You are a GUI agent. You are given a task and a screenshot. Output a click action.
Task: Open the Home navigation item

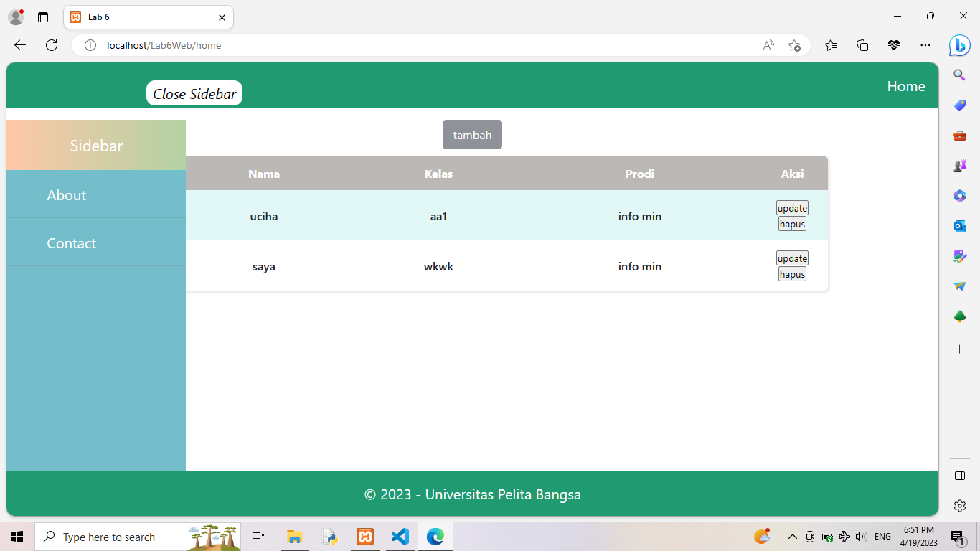point(905,86)
